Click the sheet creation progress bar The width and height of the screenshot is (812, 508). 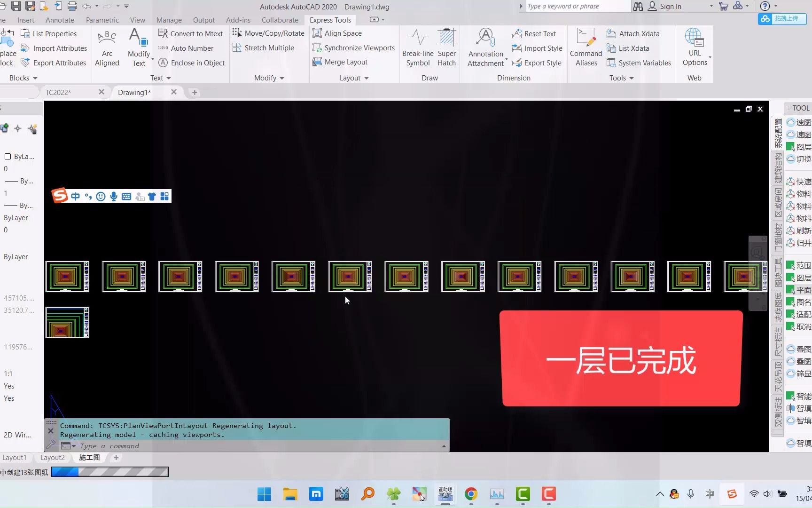[x=109, y=472]
